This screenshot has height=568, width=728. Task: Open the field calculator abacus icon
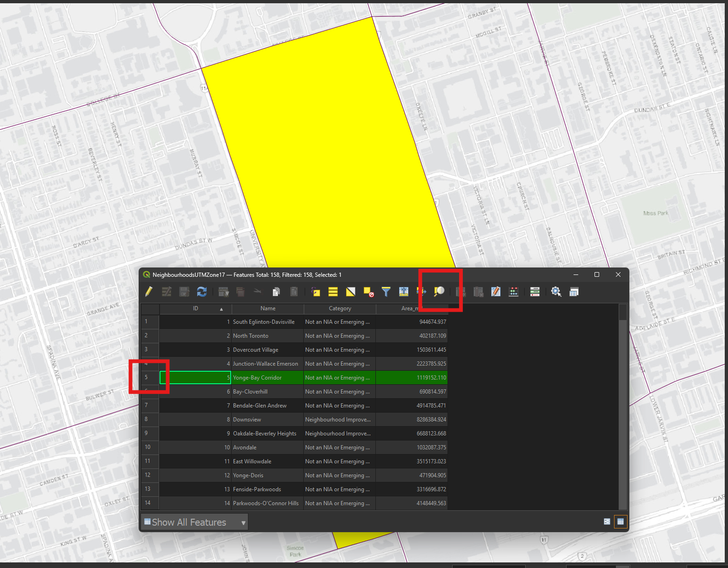tap(514, 292)
